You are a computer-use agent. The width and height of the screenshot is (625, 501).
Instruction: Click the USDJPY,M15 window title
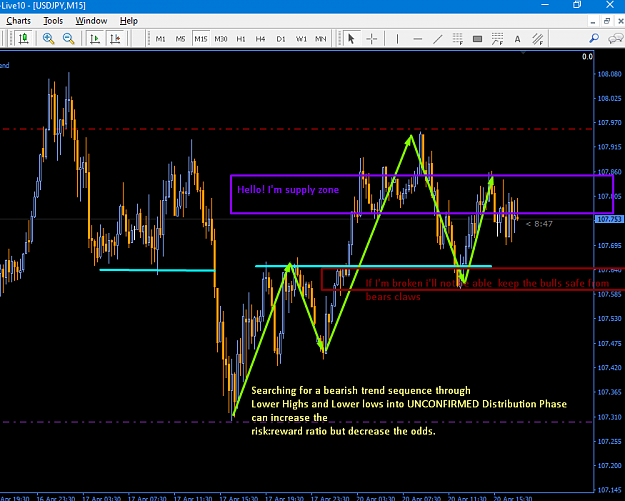tap(59, 6)
